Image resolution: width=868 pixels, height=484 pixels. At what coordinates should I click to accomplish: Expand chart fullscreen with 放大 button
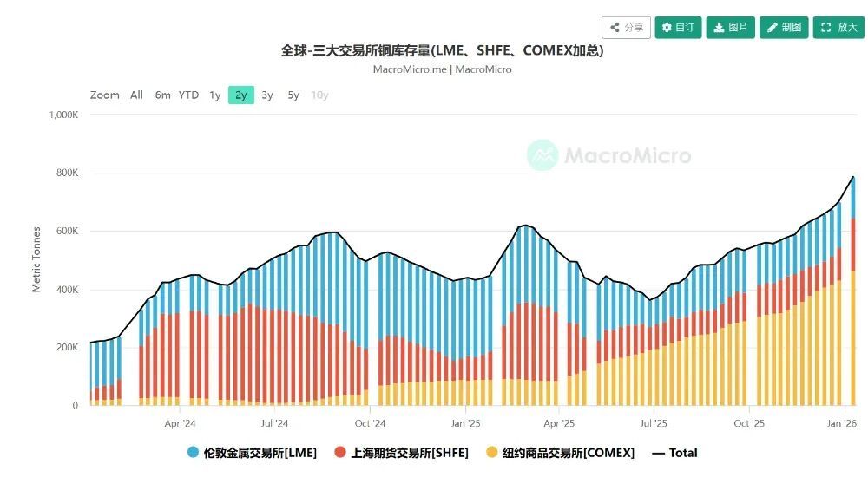click(x=838, y=27)
